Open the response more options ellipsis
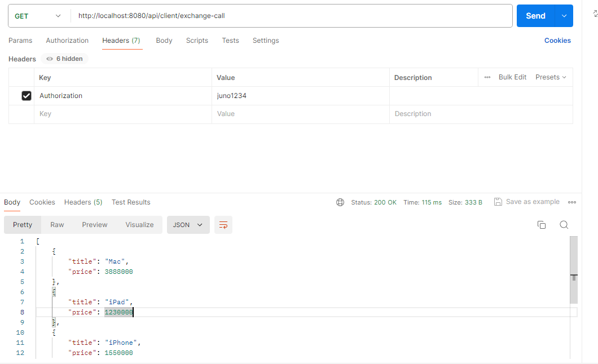598x364 pixels. click(572, 202)
